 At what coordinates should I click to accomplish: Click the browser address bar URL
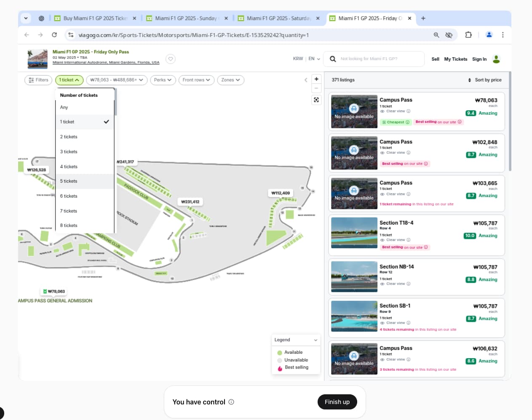coord(194,35)
